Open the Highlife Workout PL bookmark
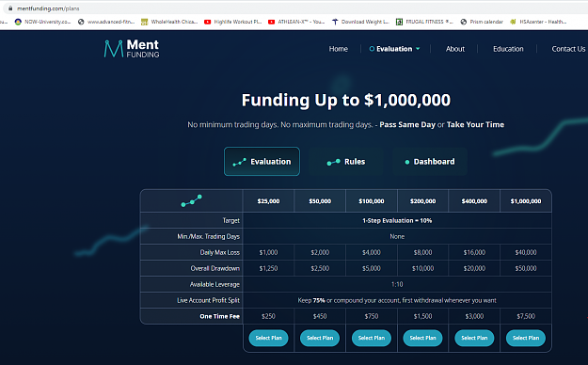The width and height of the screenshot is (588, 365). 232,22
